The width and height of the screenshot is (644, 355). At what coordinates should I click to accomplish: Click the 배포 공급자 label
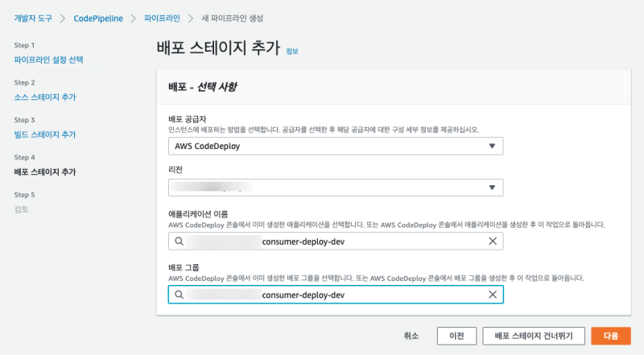(188, 119)
